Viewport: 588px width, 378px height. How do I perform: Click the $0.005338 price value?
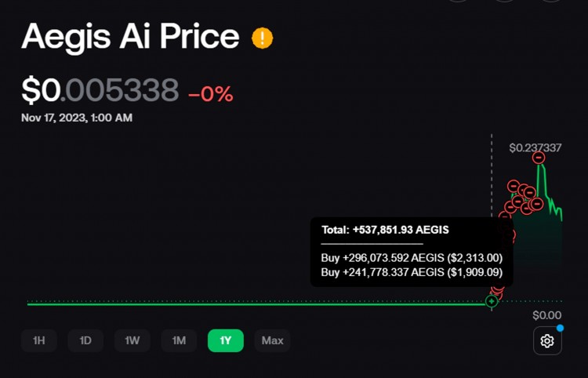pos(100,92)
